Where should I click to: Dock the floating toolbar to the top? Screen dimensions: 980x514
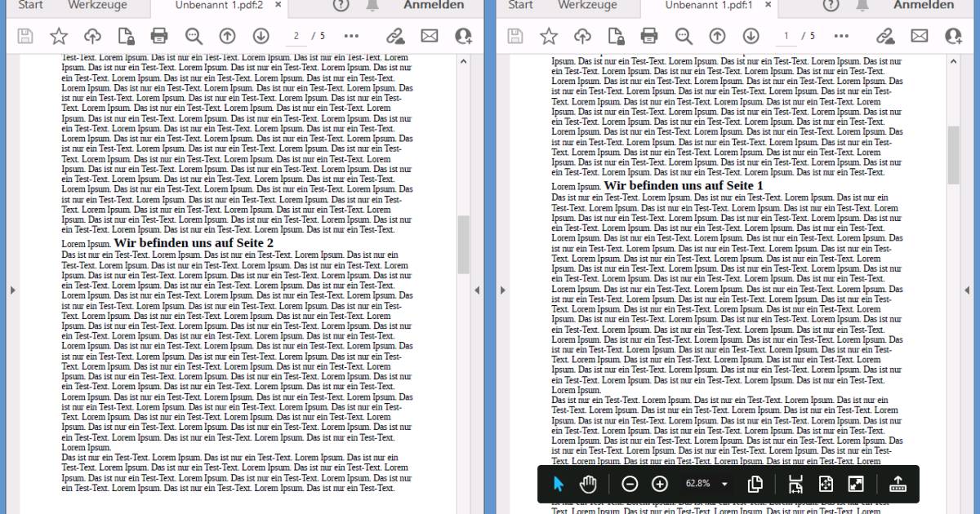coord(898,484)
